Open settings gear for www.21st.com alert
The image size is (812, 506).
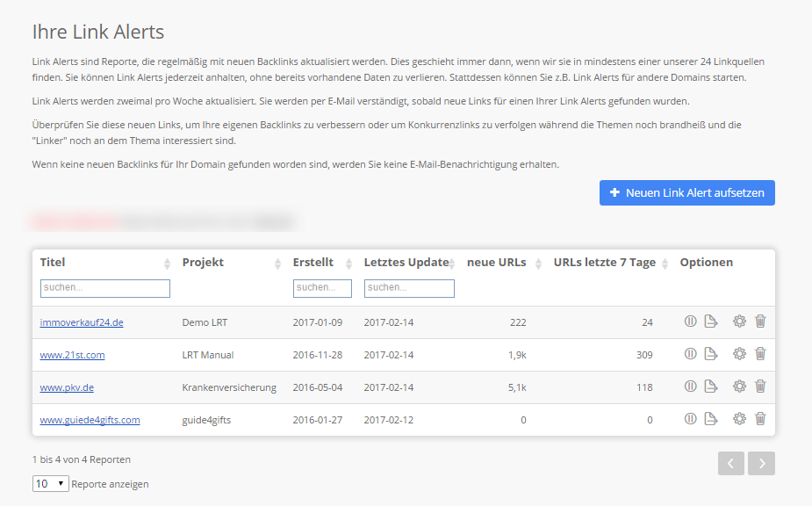click(739, 354)
